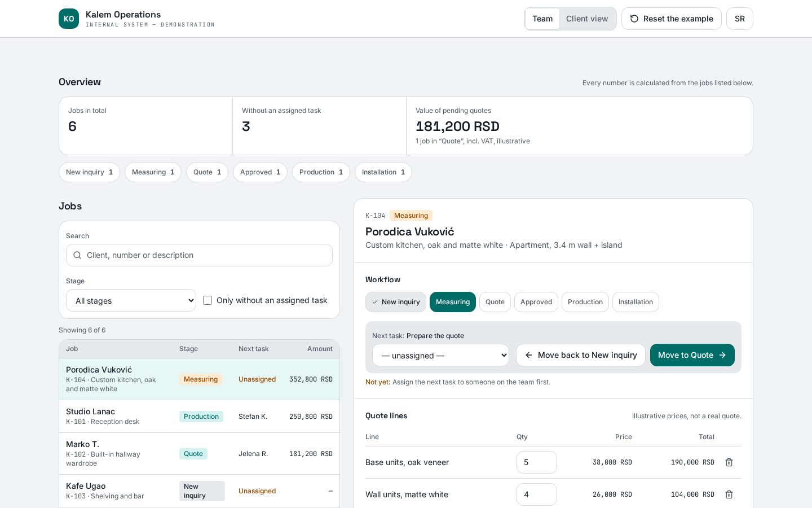Click the KO Kalem Operations logo
The width and height of the screenshot is (812, 508).
69,19
